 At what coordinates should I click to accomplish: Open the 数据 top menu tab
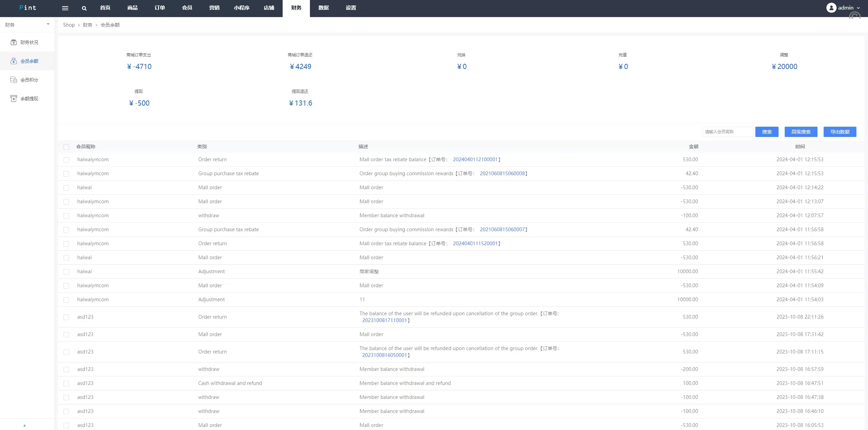coord(324,8)
